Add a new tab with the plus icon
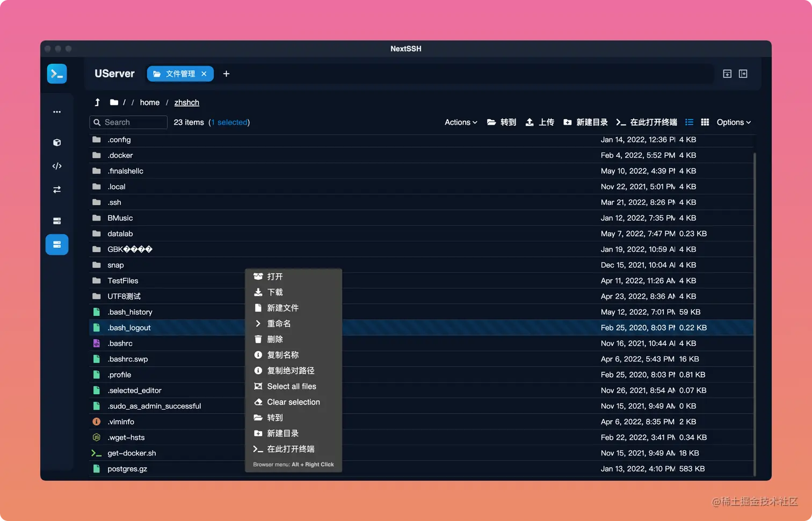 point(226,74)
